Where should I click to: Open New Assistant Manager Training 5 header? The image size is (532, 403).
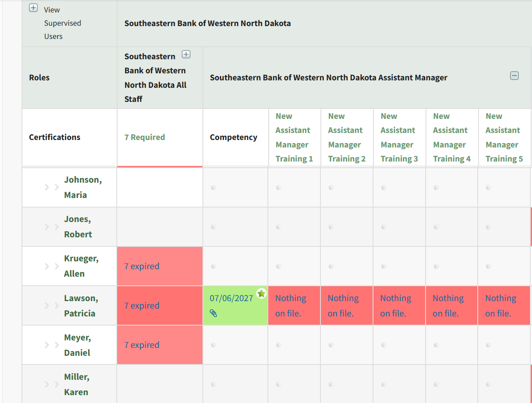point(504,138)
